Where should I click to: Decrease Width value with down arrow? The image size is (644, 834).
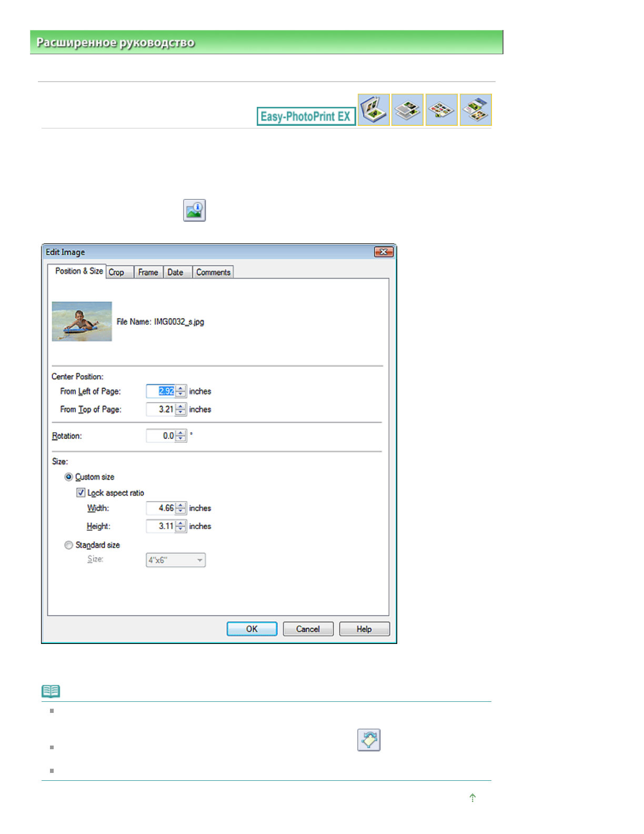point(181,511)
